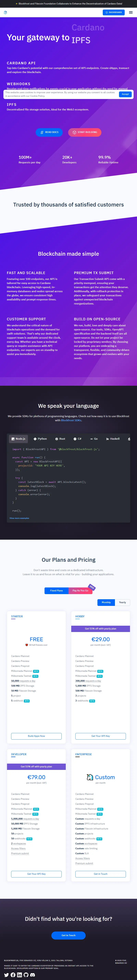Select Yearly billing period

[x=122, y=602]
